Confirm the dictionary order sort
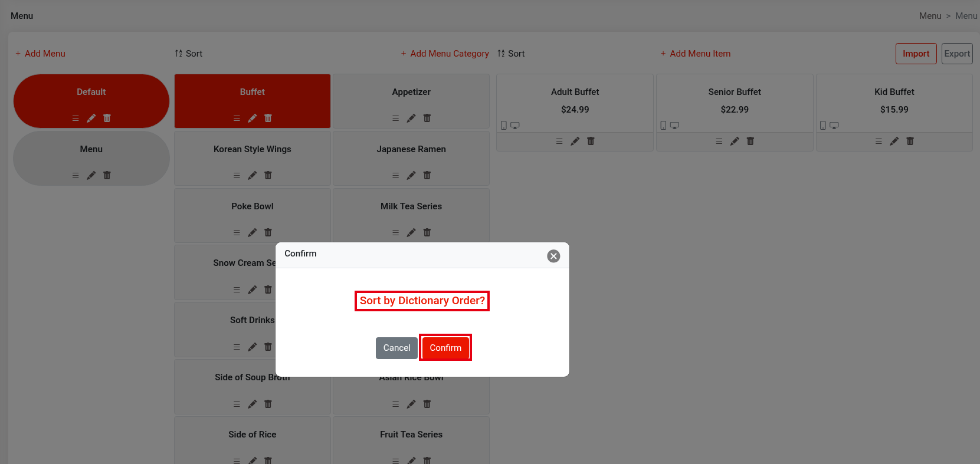The image size is (980, 464). point(445,348)
